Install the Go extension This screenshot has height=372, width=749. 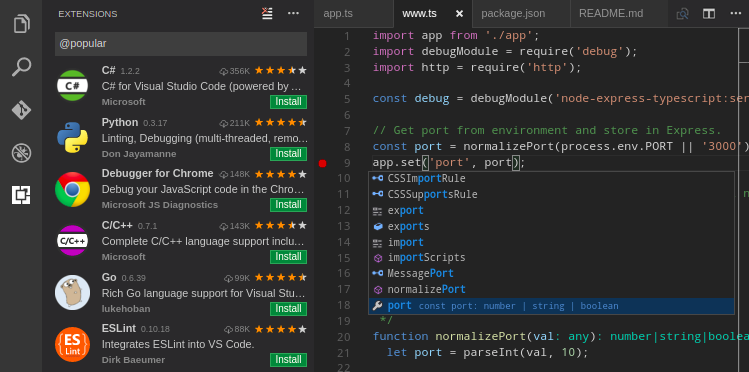(289, 308)
